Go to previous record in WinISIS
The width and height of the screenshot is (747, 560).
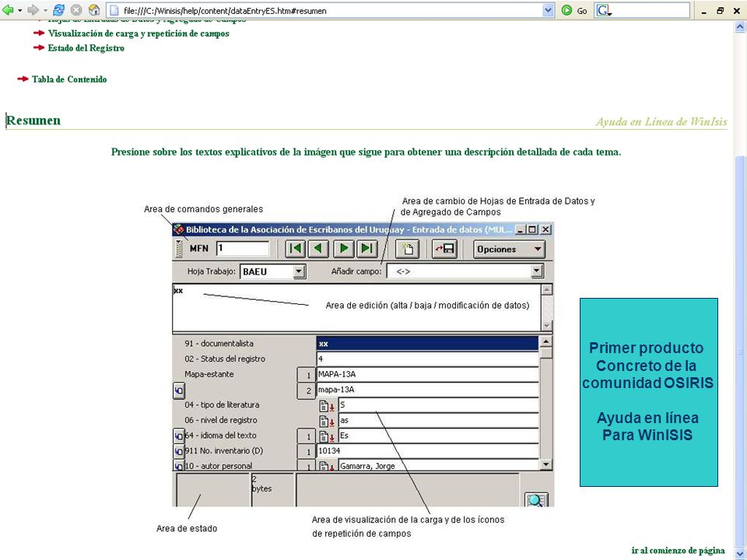317,249
